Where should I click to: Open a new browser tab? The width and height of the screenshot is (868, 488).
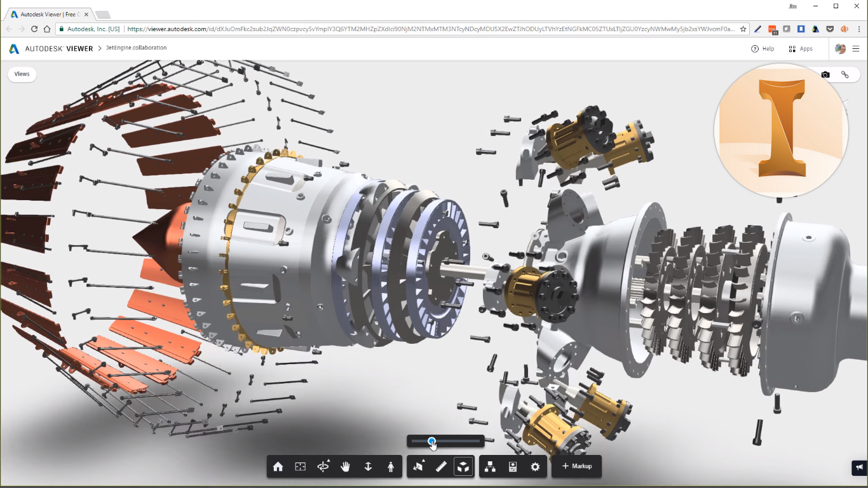tap(103, 14)
